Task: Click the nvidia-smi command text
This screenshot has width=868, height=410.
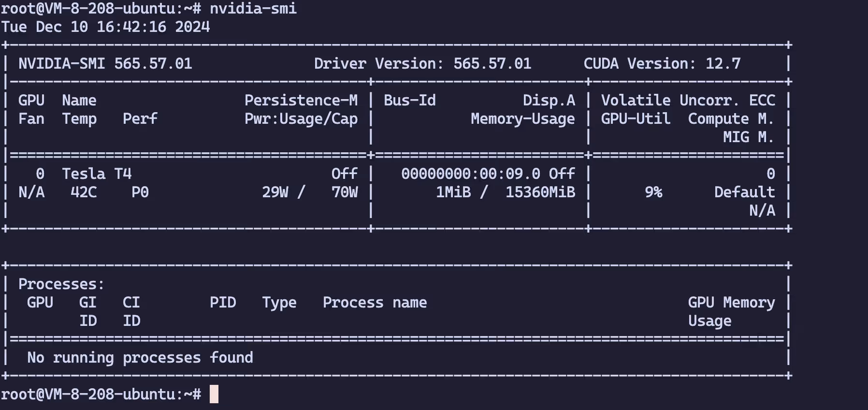Action: tap(253, 8)
